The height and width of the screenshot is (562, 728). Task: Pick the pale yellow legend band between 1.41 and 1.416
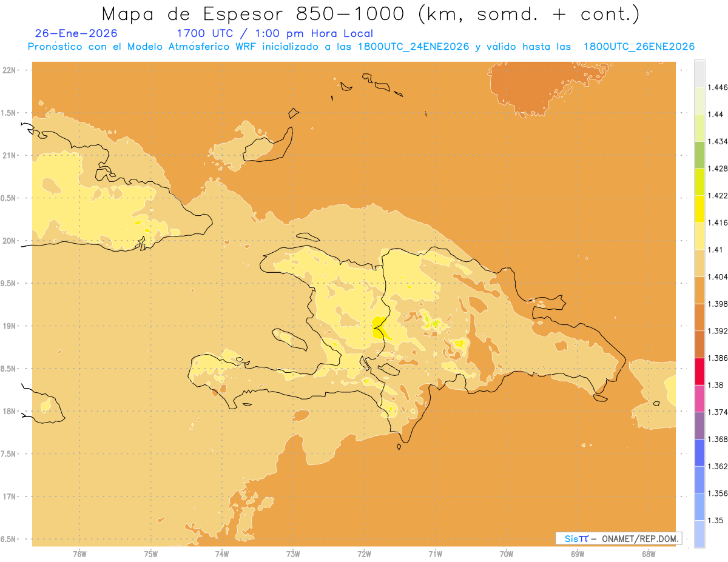699,236
